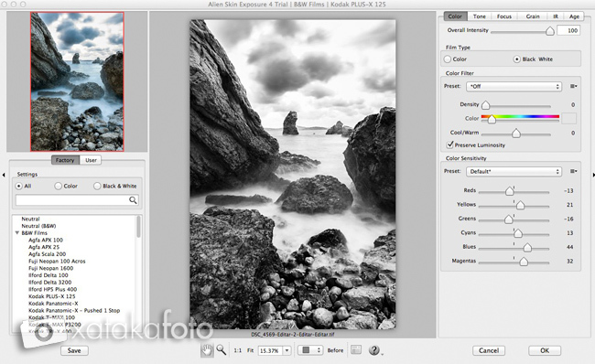595x364 pixels.
Task: Click the Yellows sensitivity slider handle
Action: pos(520,205)
